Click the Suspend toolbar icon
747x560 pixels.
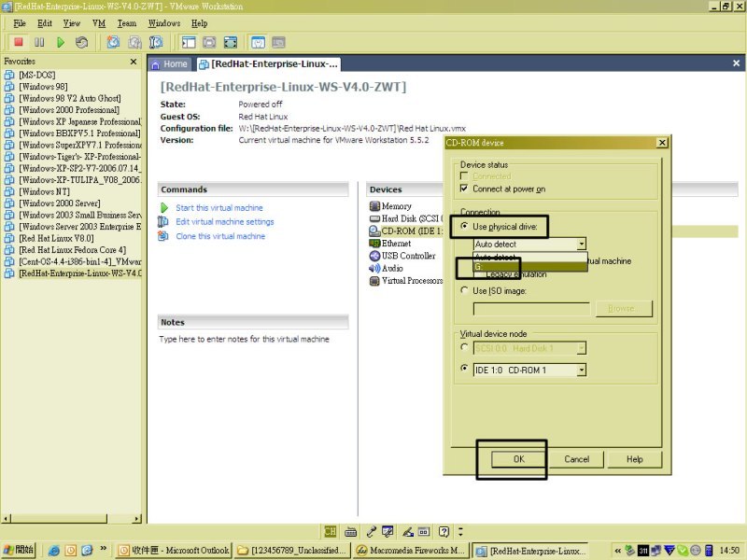click(39, 42)
